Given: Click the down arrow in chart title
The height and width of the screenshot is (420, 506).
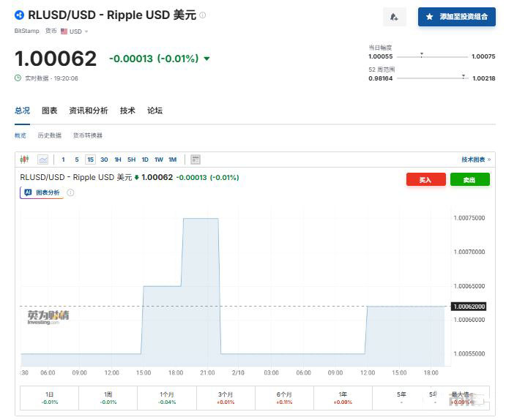Looking at the screenshot, I should tap(136, 177).
